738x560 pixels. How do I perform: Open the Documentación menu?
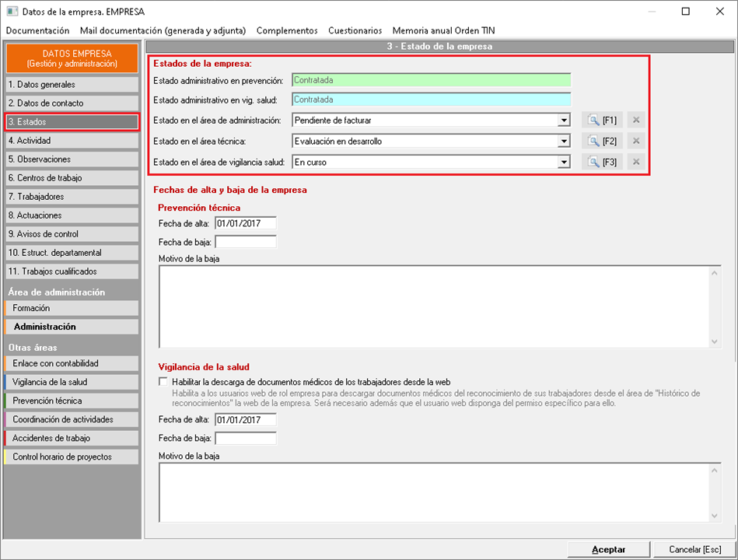37,30
